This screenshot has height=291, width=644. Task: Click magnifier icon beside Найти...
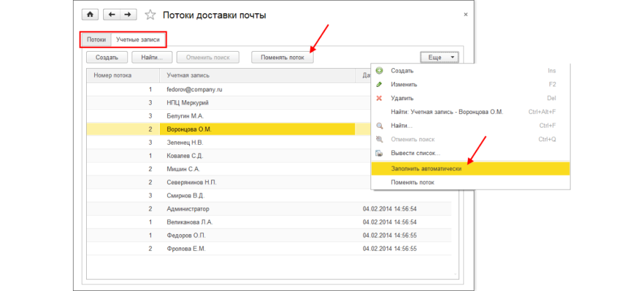pyautogui.click(x=379, y=125)
